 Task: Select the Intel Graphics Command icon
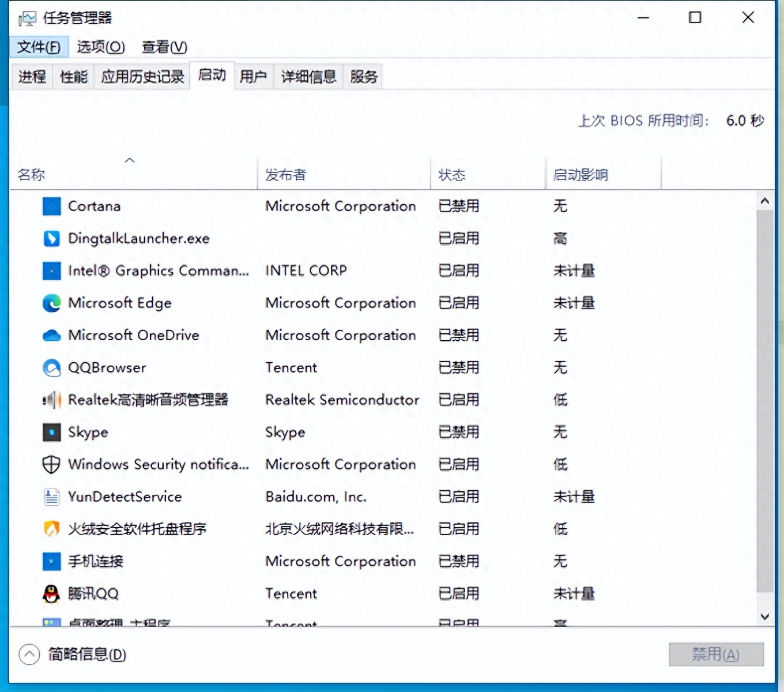pyautogui.click(x=51, y=270)
